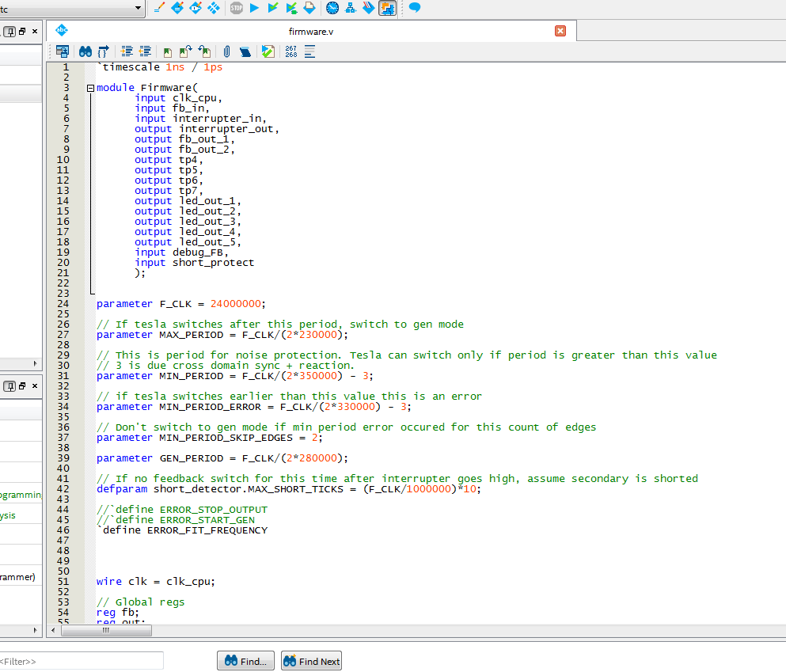Screen dimensions: 786x672
Task: Close the firmware.v tab
Action: 560,31
